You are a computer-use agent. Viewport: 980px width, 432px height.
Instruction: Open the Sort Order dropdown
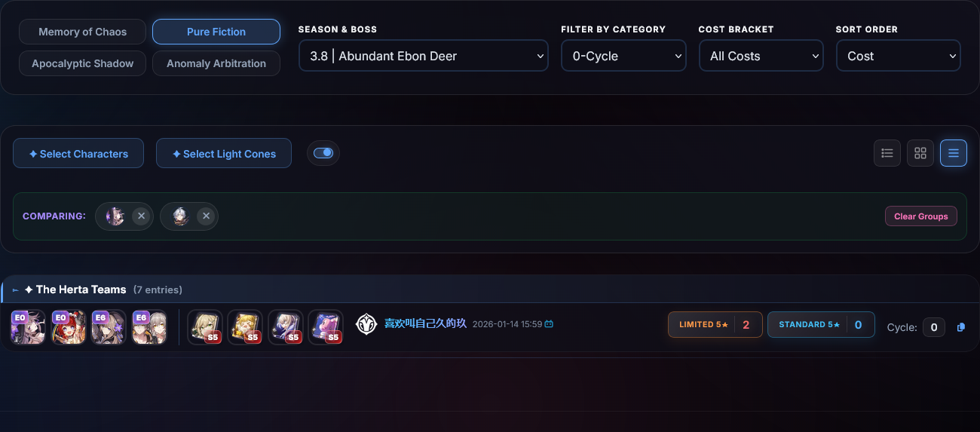[x=898, y=56]
